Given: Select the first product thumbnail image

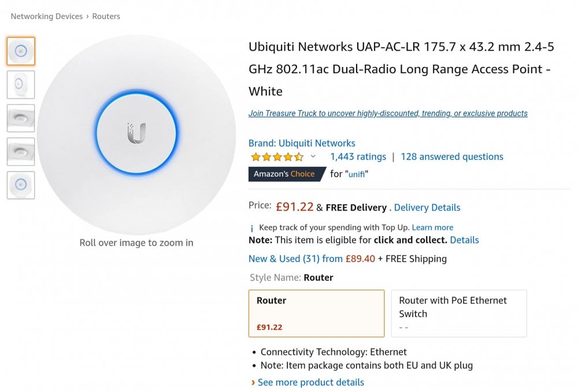Looking at the screenshot, I should (x=21, y=51).
